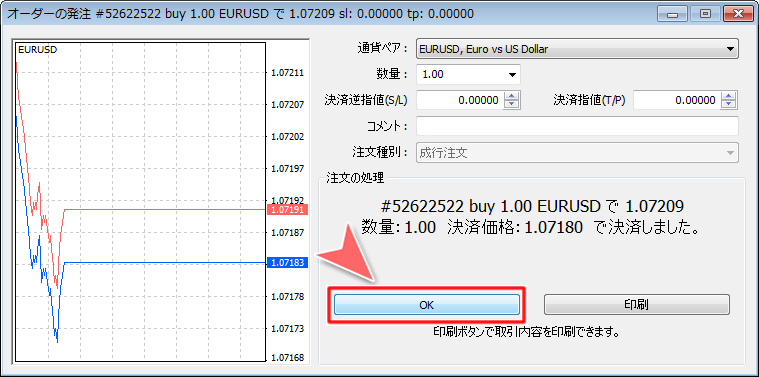Image resolution: width=759 pixels, height=377 pixels.
Task: Close the order dialog window
Action: (738, 14)
